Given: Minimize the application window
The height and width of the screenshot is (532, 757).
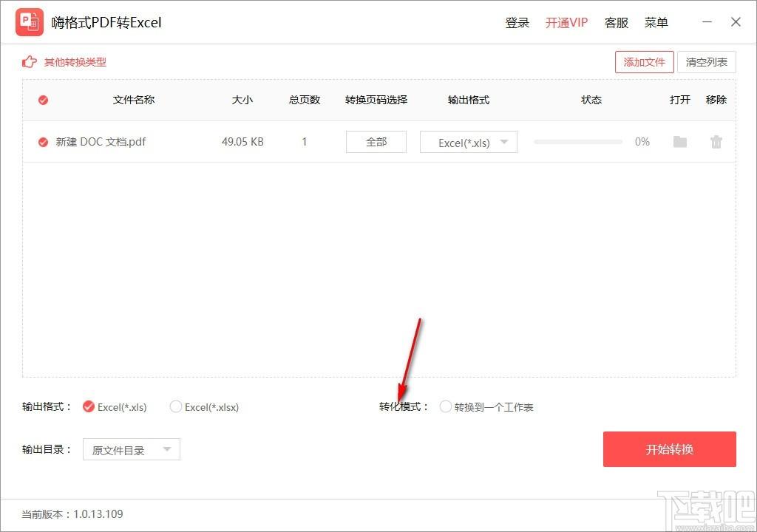Looking at the screenshot, I should click(707, 22).
